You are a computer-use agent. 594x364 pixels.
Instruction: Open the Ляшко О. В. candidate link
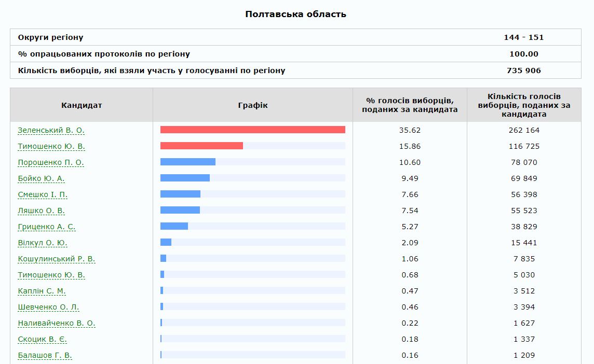coord(41,211)
